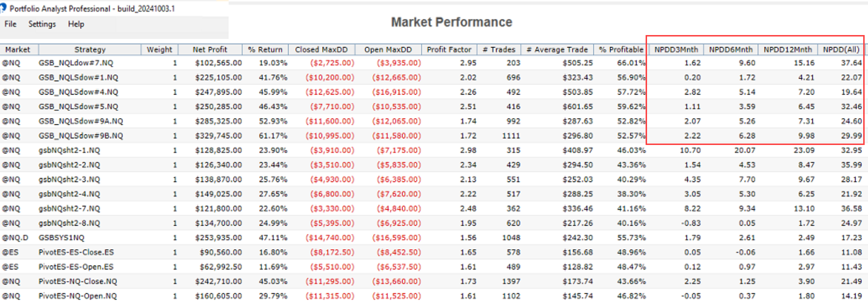Click the Portfolio Analyst app icon
Viewport: 868px width, 301px height.
tap(3, 8)
